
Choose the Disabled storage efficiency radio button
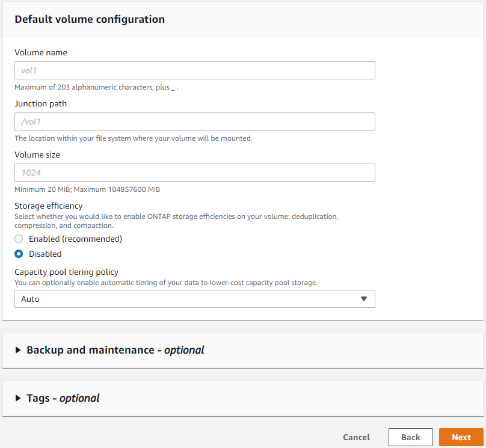pyautogui.click(x=19, y=254)
